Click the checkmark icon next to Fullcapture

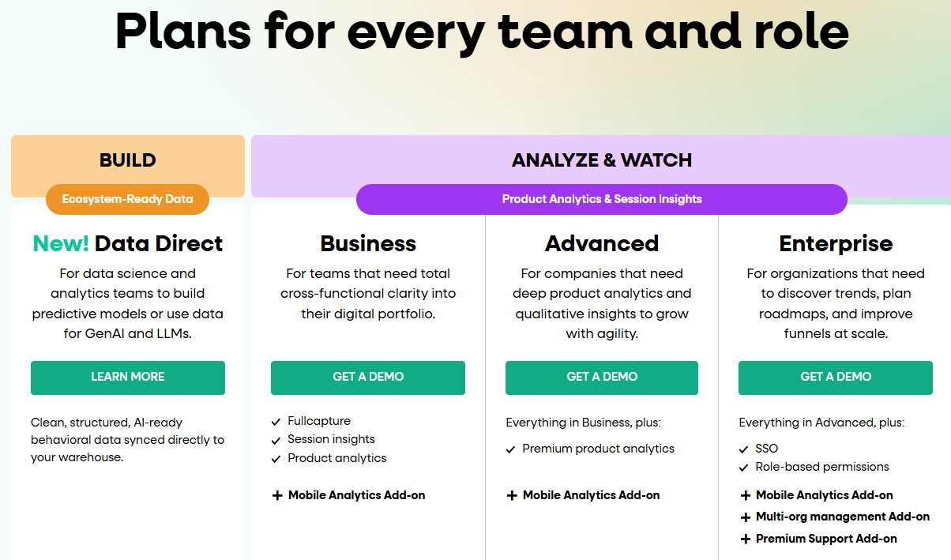click(276, 421)
